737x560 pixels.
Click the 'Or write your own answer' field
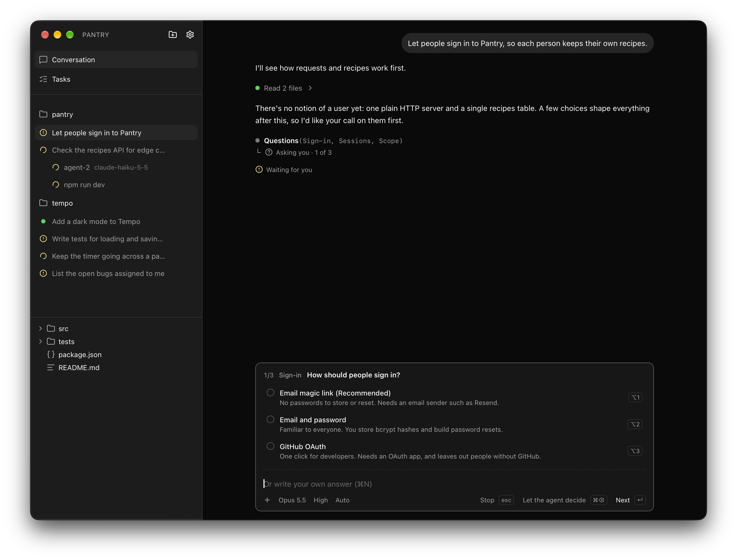(454, 484)
